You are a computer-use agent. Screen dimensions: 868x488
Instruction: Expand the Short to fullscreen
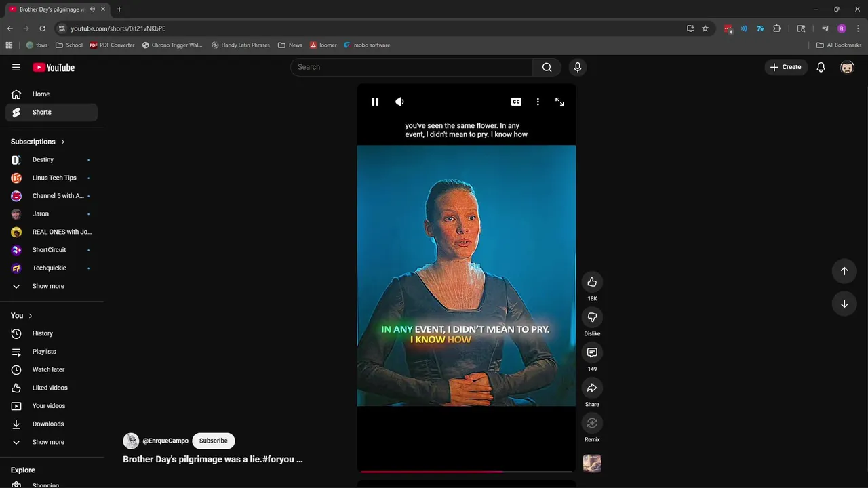tap(559, 102)
